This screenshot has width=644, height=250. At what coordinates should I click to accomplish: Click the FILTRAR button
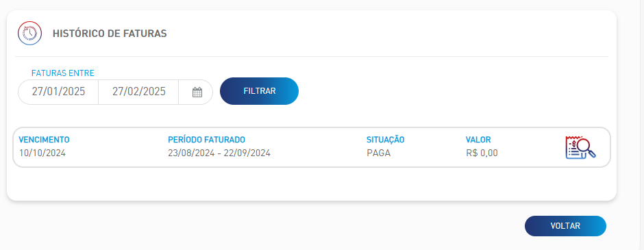(x=259, y=91)
